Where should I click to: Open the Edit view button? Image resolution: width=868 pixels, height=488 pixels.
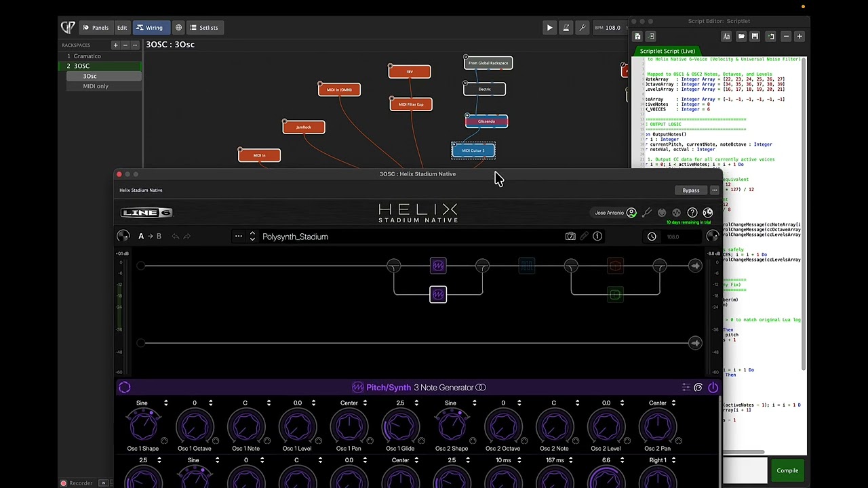[122, 28]
